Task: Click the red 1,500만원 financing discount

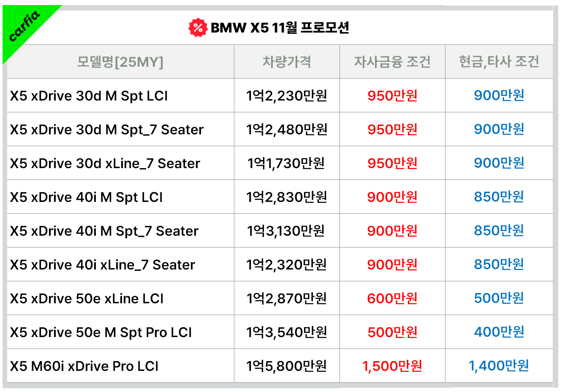Action: click(x=392, y=366)
